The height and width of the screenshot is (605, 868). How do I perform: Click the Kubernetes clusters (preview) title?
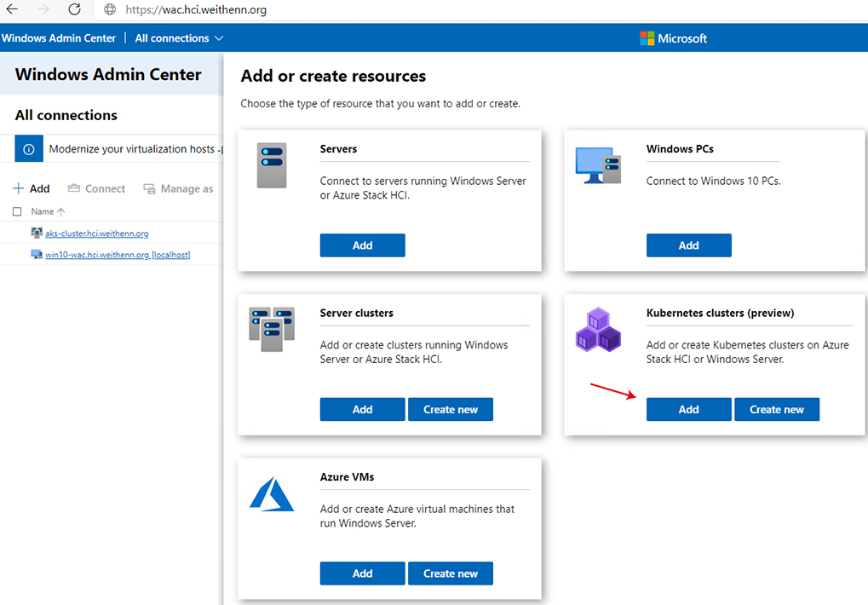point(720,313)
